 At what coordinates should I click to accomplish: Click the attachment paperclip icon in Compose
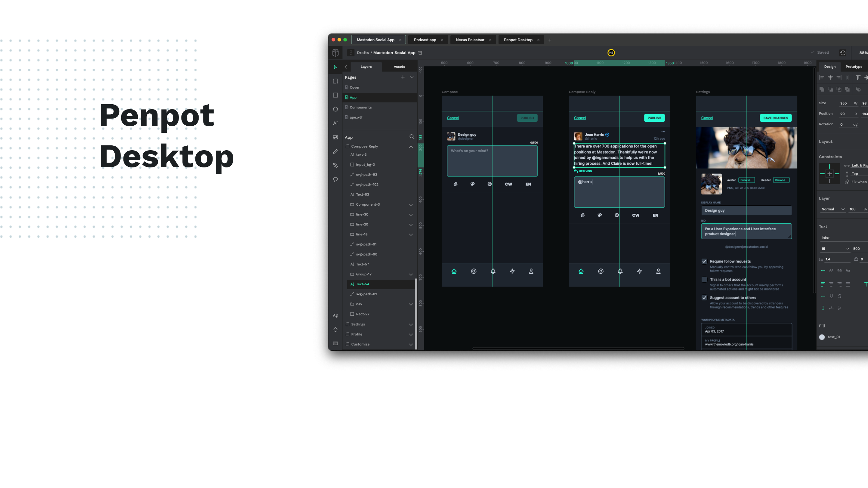tap(456, 184)
